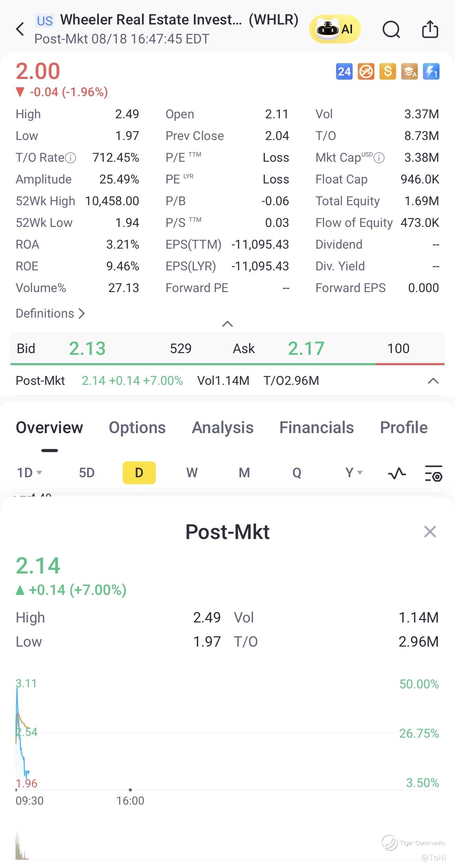The width and height of the screenshot is (455, 868).
Task: Open the 1D interval dropdown
Action: pos(29,473)
